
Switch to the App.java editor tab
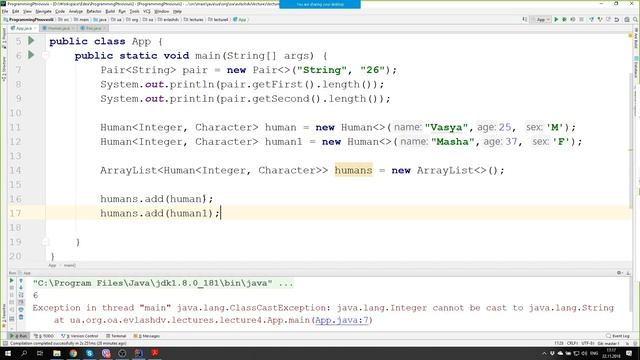tap(23, 28)
